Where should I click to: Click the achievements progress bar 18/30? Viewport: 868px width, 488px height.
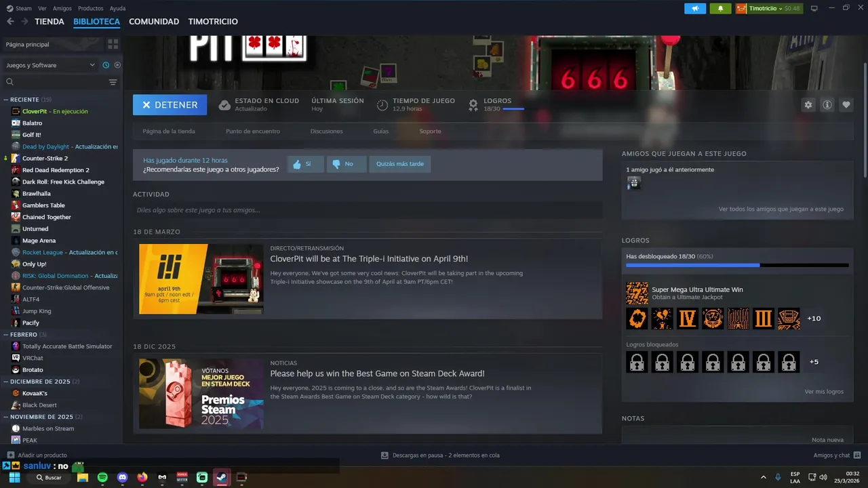click(x=737, y=265)
